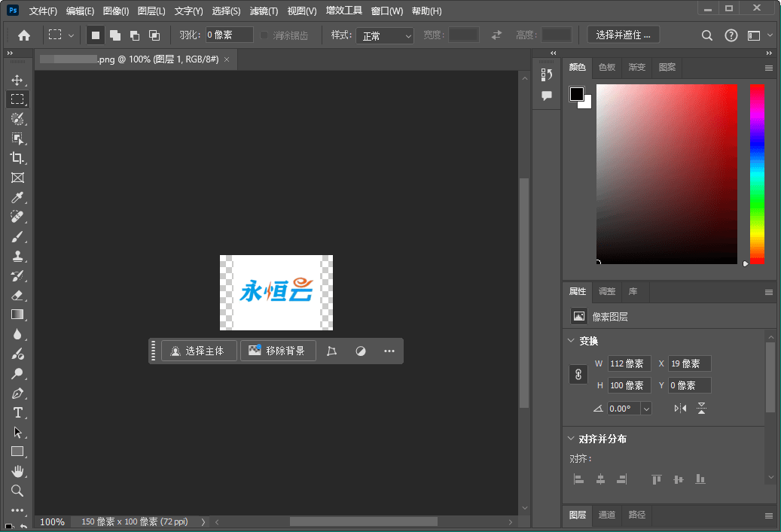Open the 滤镜 Filter menu

(262, 11)
